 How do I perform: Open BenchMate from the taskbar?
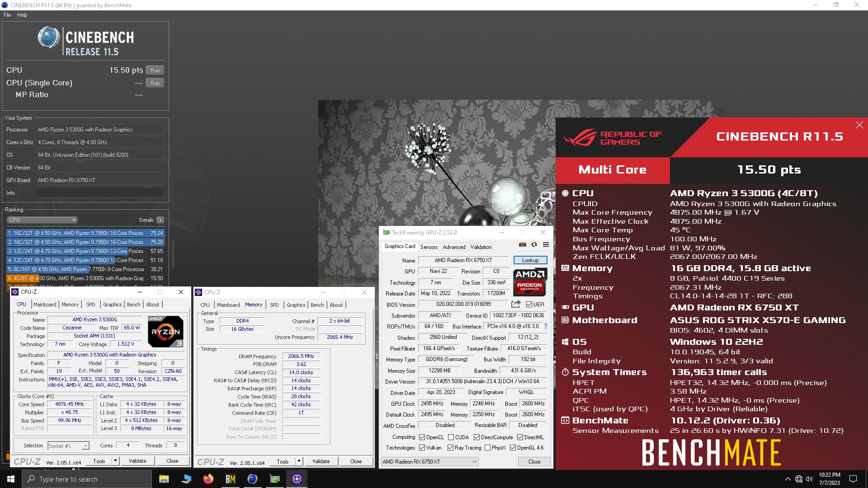230,479
